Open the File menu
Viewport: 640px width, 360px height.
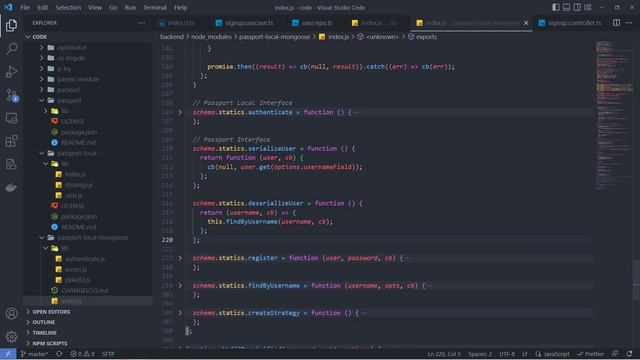coord(25,7)
